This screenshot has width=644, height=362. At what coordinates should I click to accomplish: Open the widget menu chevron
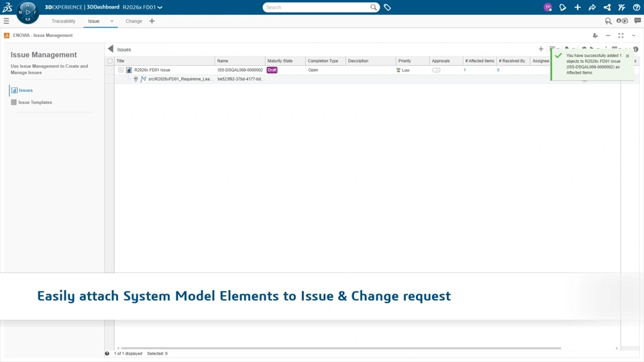634,36
